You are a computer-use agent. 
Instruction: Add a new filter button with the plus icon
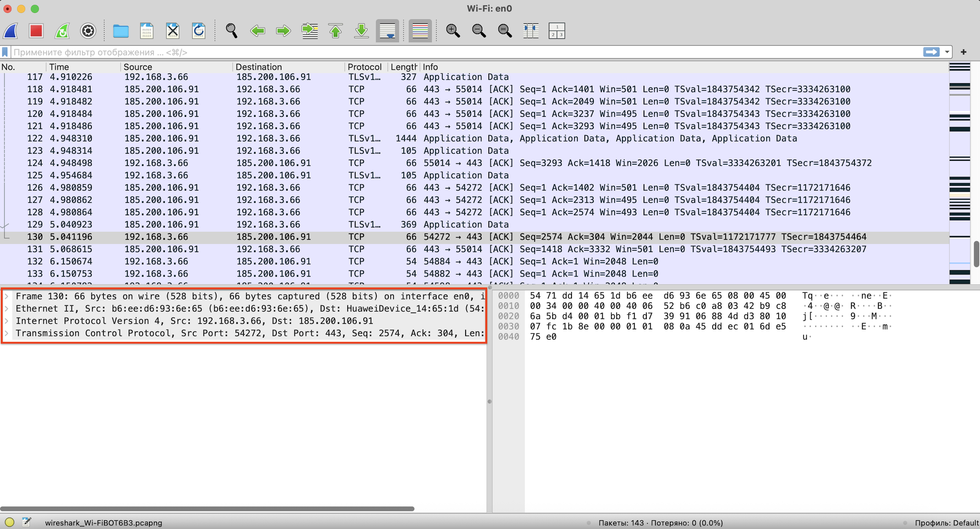tap(964, 52)
